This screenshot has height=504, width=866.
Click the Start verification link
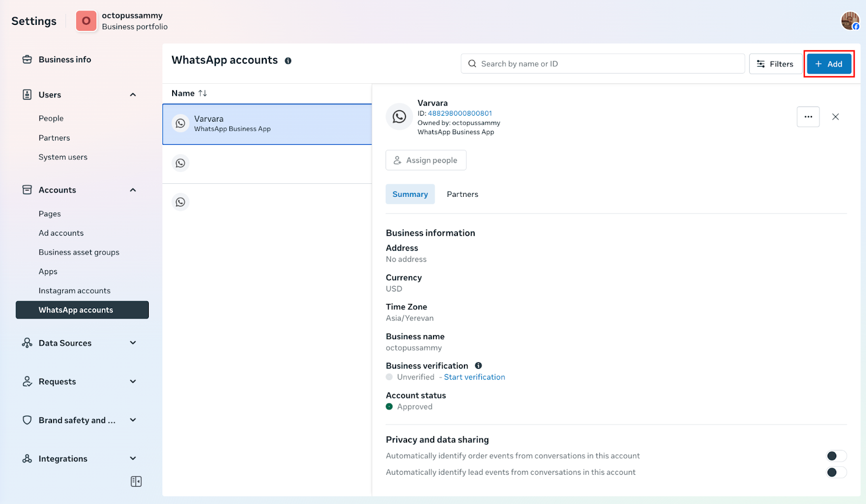point(474,377)
